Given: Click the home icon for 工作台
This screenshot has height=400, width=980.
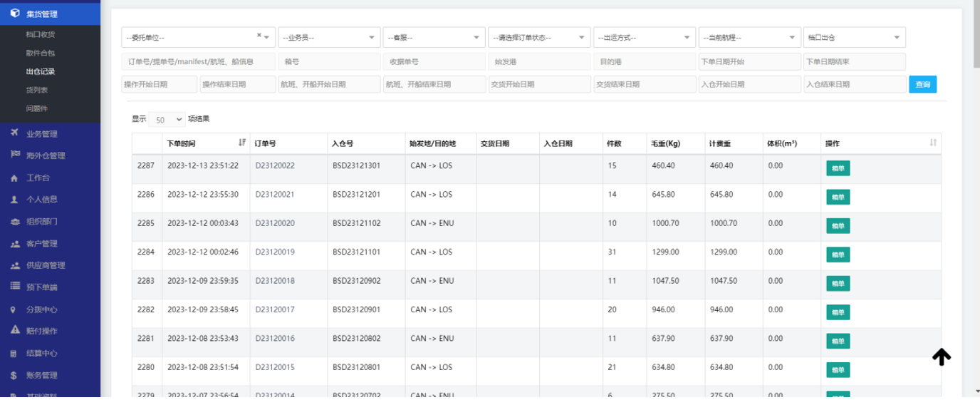Looking at the screenshot, I should tap(14, 178).
